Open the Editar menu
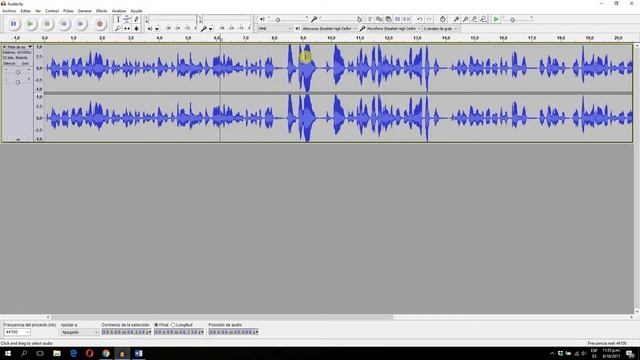The width and height of the screenshot is (640, 360). 26,11
